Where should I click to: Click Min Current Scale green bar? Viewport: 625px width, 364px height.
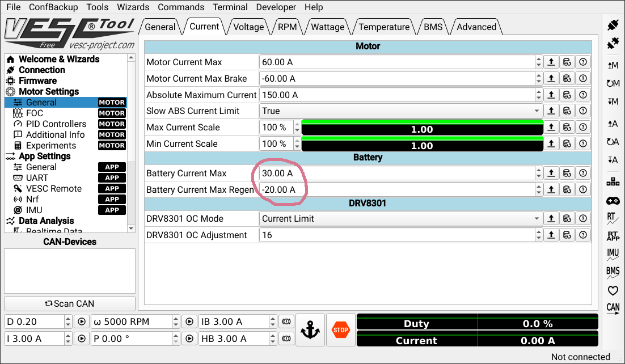point(422,144)
